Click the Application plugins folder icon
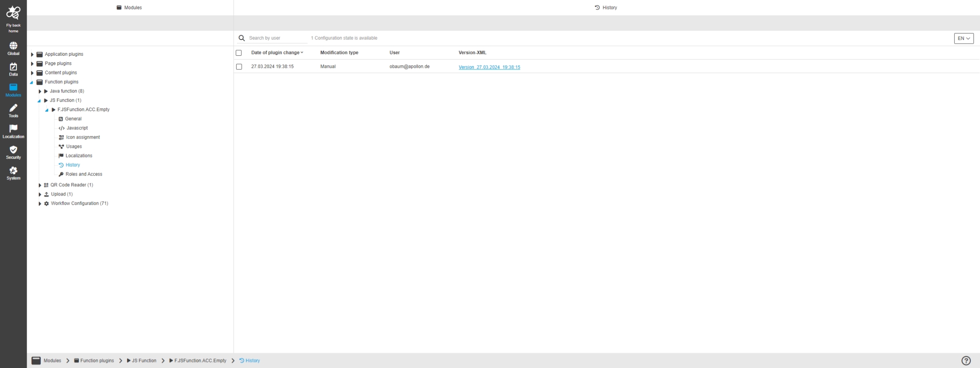980x368 pixels. tap(40, 54)
